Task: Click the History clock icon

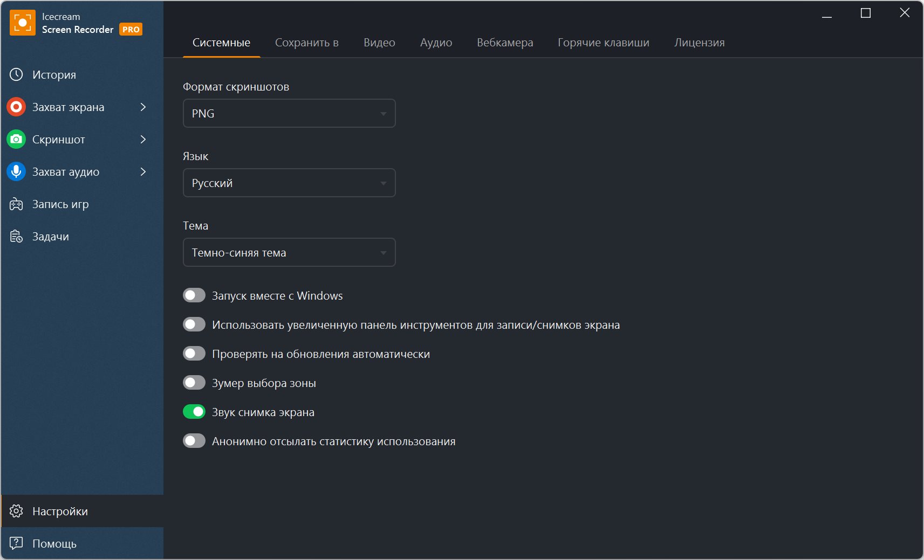Action: 16,74
